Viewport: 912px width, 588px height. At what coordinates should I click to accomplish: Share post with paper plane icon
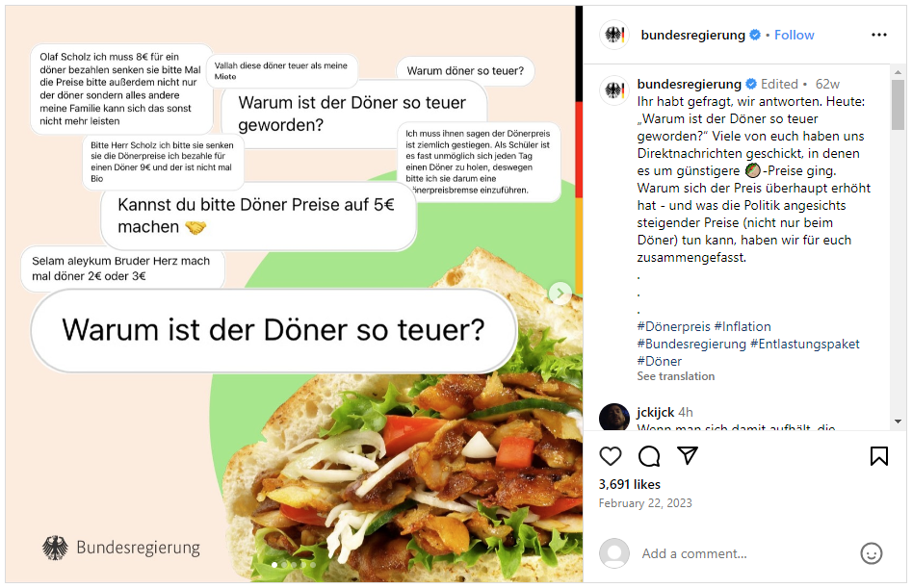[x=688, y=455]
